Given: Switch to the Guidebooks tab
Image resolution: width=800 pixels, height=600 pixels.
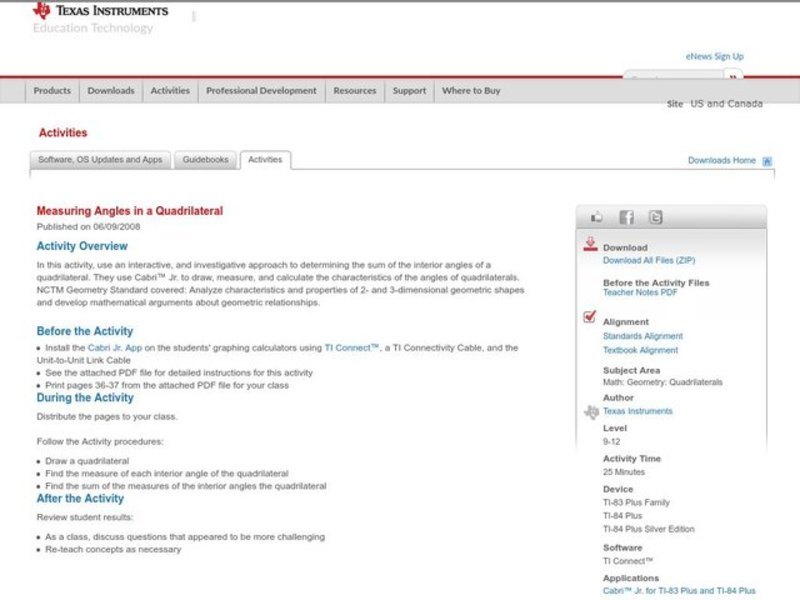Looking at the screenshot, I should [x=206, y=160].
